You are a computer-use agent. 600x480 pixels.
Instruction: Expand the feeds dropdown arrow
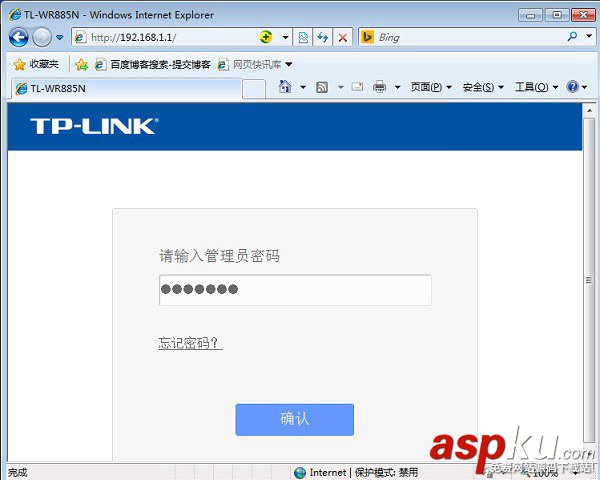point(340,87)
